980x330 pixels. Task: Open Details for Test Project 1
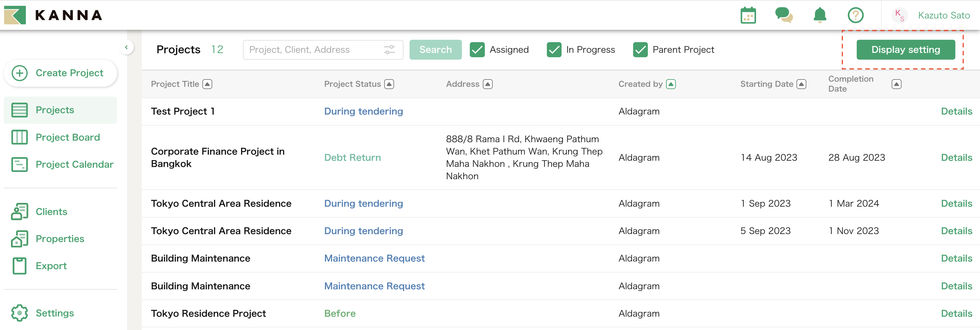click(956, 111)
